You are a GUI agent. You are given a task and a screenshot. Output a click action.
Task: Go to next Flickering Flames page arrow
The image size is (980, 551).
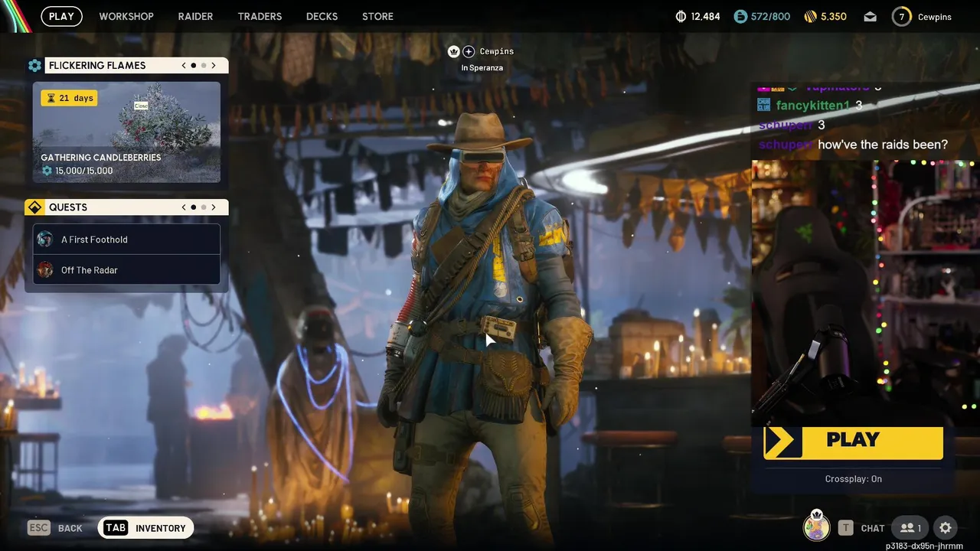tap(214, 65)
